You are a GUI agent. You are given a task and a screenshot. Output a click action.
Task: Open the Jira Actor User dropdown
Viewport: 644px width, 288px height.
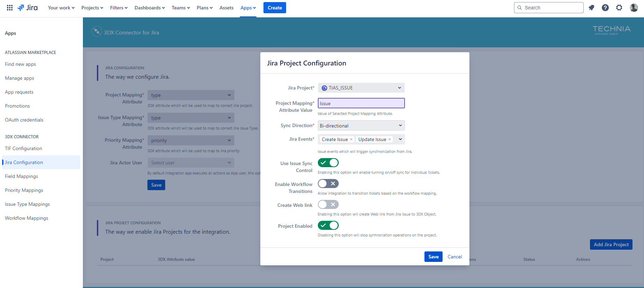(x=191, y=163)
